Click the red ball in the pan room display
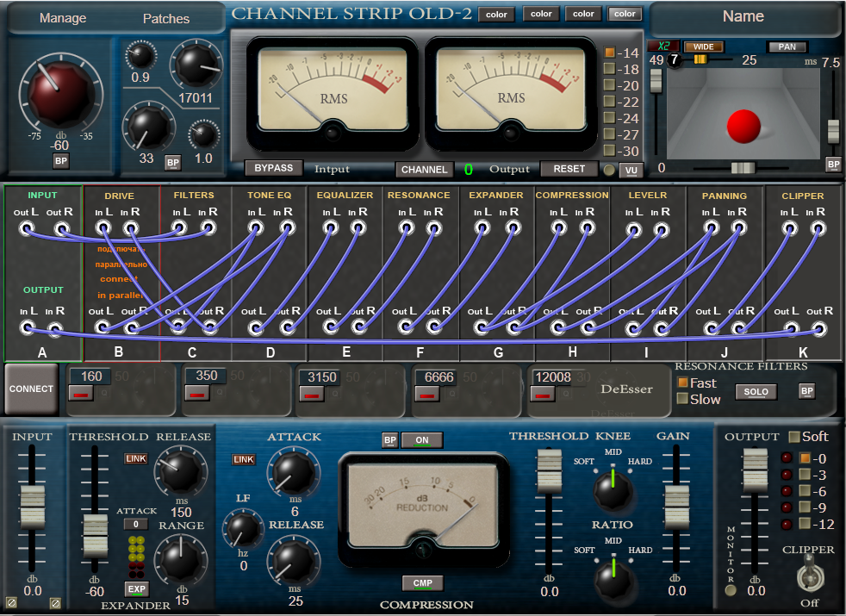 click(x=743, y=127)
